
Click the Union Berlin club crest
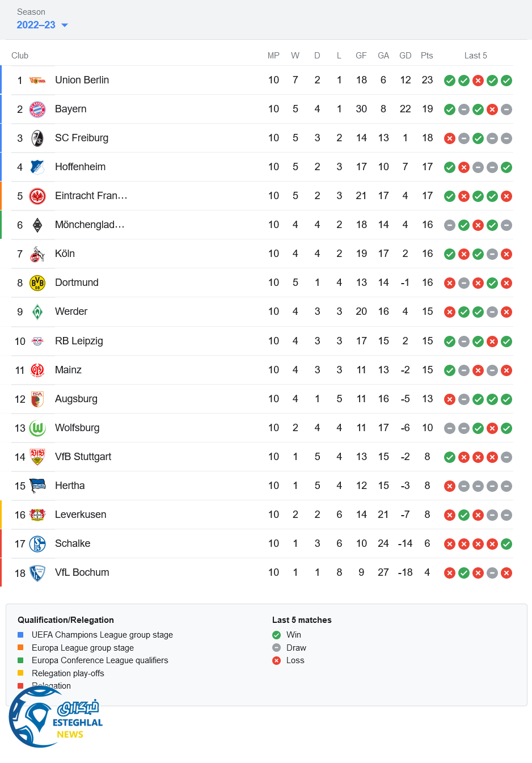37,81
